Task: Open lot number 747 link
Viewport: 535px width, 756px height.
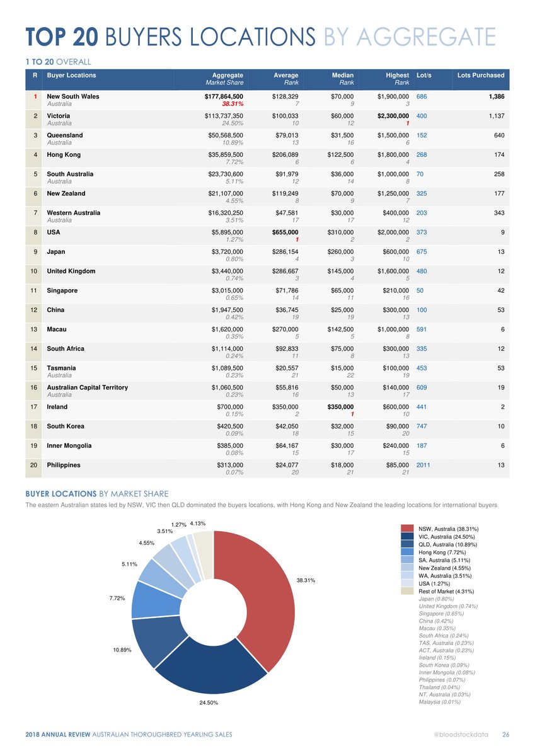Action: 422,426
